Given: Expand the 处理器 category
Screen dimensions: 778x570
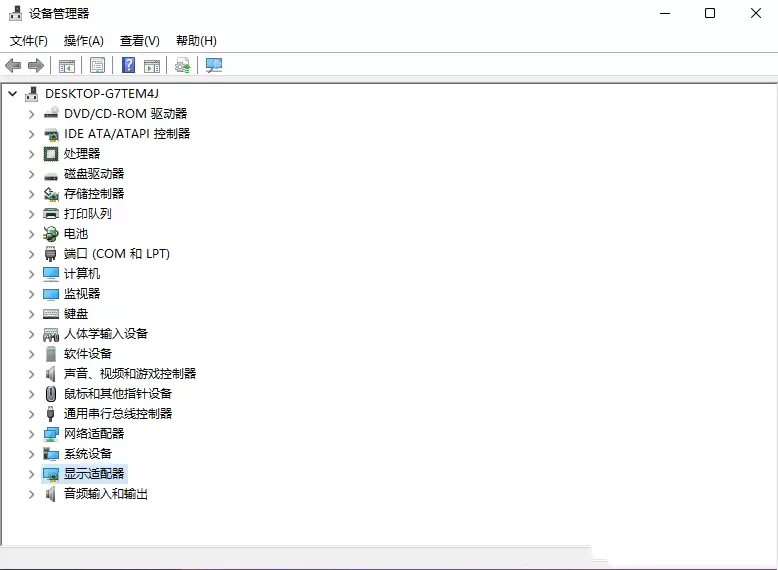Looking at the screenshot, I should point(31,154).
